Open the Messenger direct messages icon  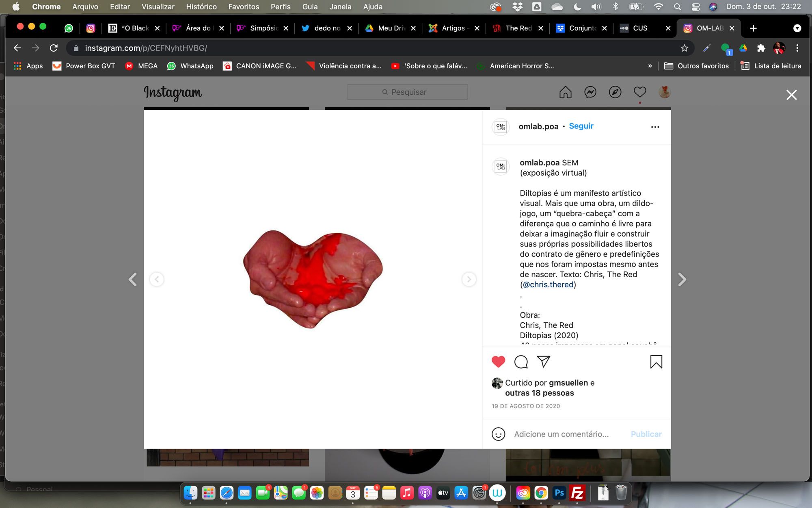pos(590,92)
